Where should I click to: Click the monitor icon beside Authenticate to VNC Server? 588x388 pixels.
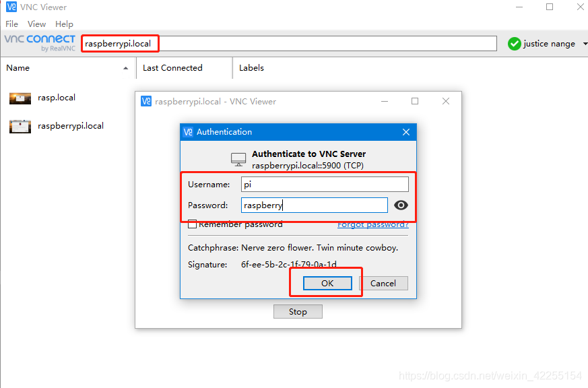[238, 160]
